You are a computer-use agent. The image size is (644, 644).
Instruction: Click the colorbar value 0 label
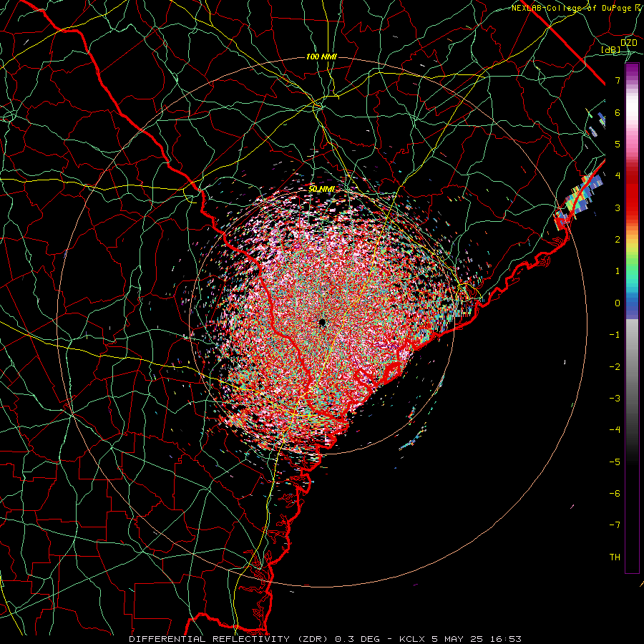(x=618, y=303)
